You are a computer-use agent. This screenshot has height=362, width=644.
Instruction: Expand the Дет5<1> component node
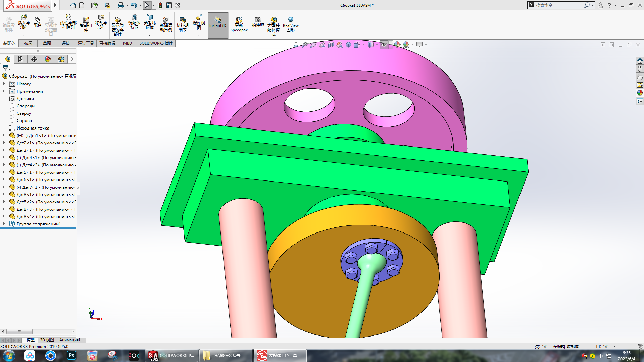click(x=4, y=172)
